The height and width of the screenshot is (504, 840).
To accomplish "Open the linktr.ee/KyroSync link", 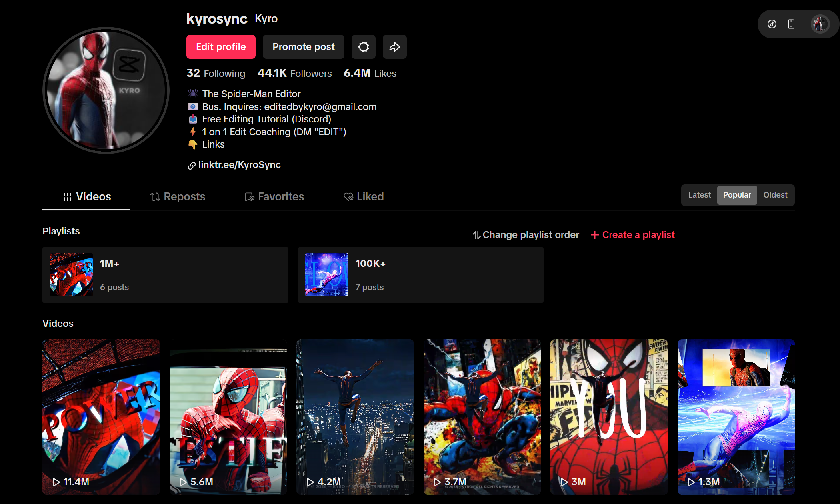I will [239, 165].
